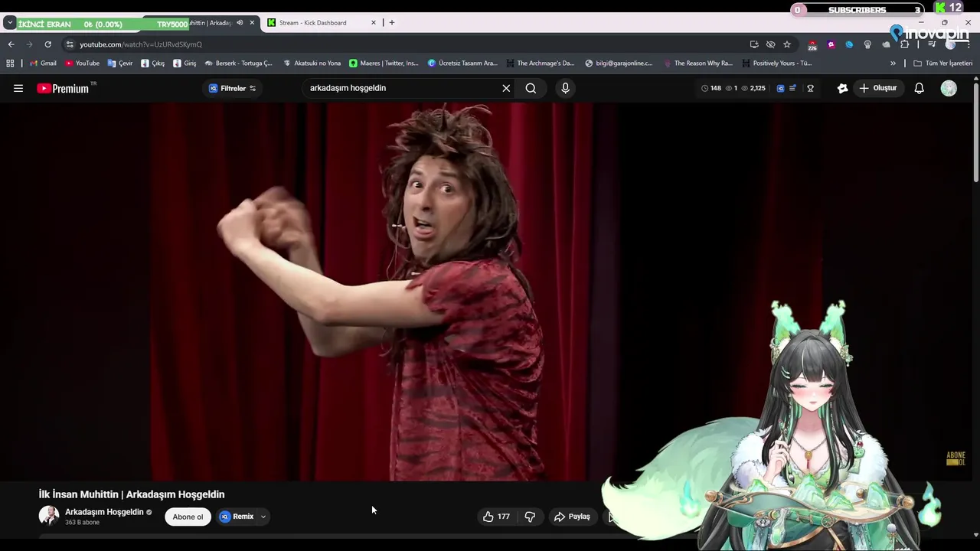Screen dimensions: 980x551
Task: Clear the search box with X
Action: coord(506,88)
